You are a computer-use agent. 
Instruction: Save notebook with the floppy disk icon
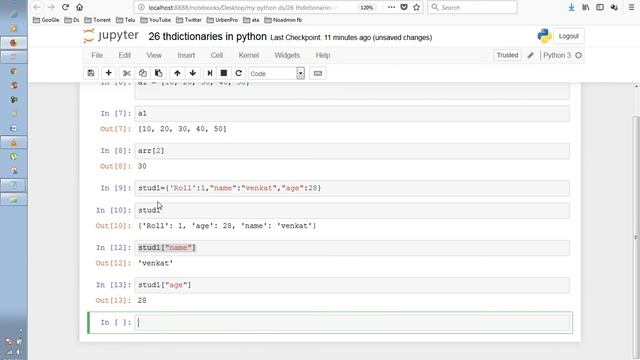pyautogui.click(x=91, y=73)
